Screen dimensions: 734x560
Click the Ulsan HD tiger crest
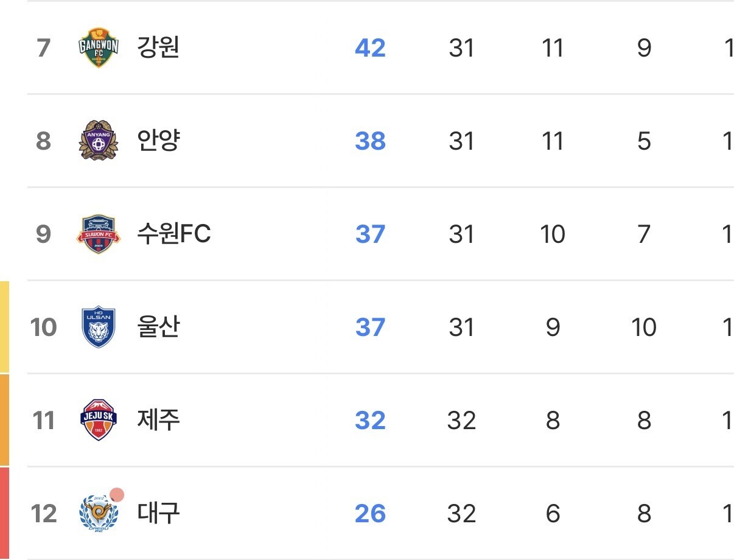tap(98, 327)
